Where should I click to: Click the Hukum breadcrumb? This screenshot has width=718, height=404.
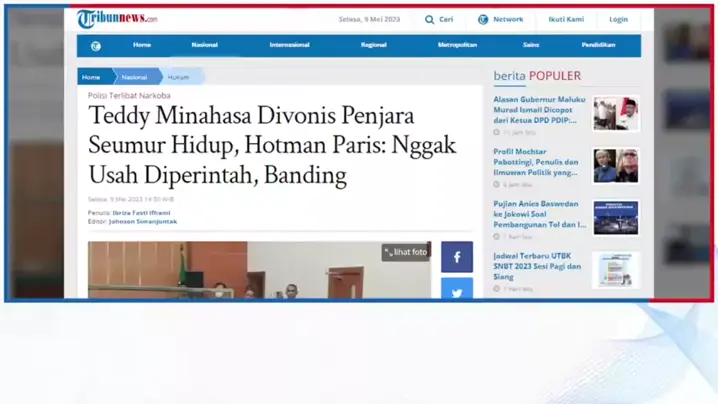pyautogui.click(x=179, y=77)
